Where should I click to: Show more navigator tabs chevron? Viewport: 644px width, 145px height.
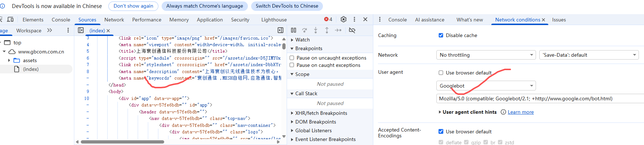tap(50, 30)
